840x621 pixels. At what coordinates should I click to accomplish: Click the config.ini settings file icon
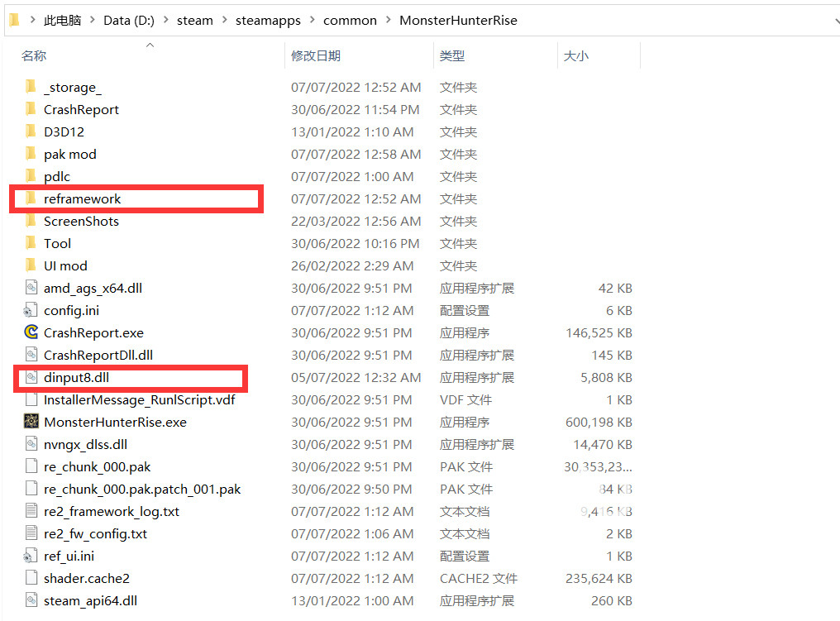(x=31, y=310)
